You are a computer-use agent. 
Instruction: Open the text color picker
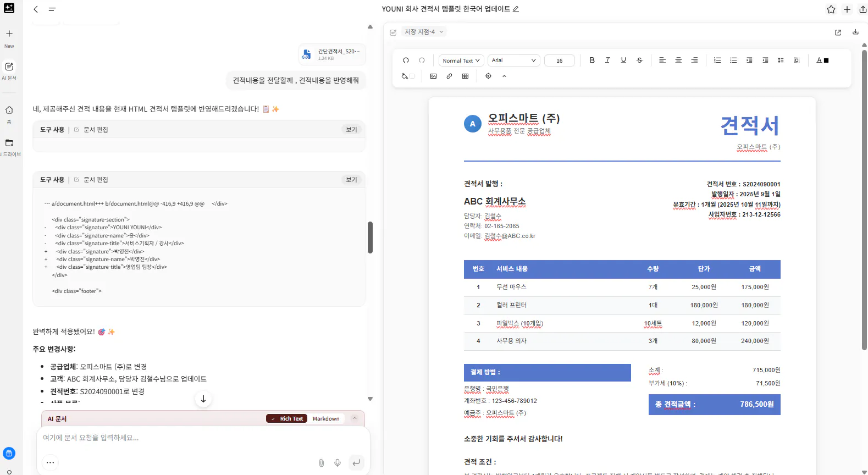coord(822,60)
